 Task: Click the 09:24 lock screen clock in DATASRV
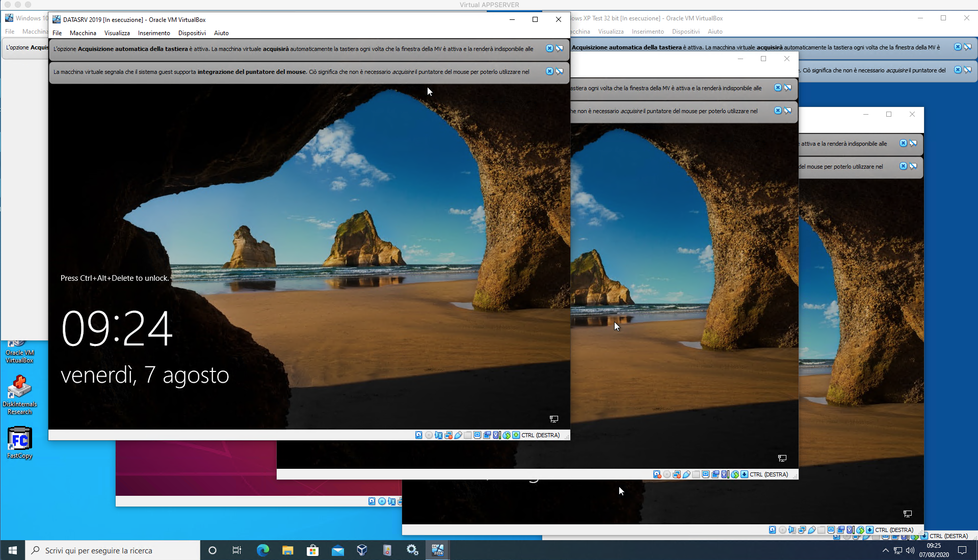point(117,329)
